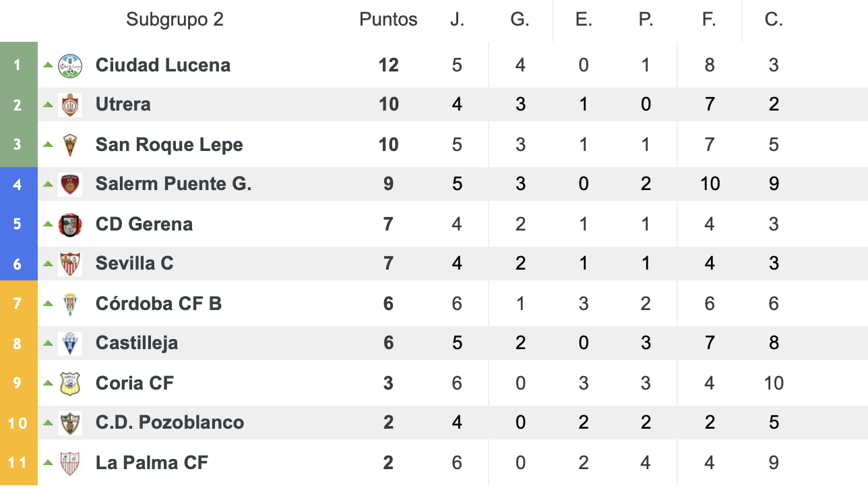This screenshot has width=868, height=488.
Task: Click the C.D. Pozoblanco crest
Action: [70, 423]
